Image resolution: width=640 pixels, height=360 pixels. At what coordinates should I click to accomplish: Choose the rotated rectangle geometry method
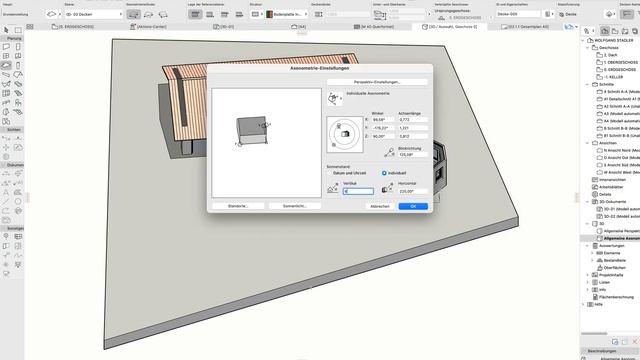[163, 14]
